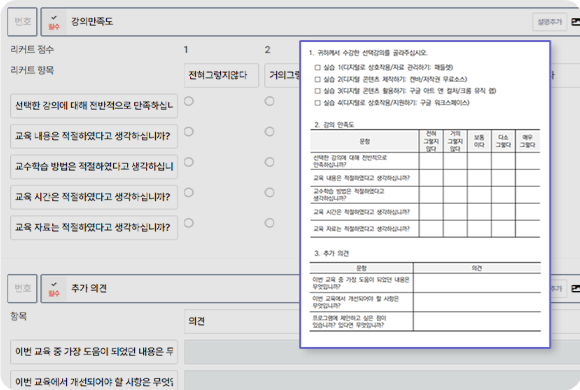
Task: Click the 리커트 점수 label
Action: point(32,50)
